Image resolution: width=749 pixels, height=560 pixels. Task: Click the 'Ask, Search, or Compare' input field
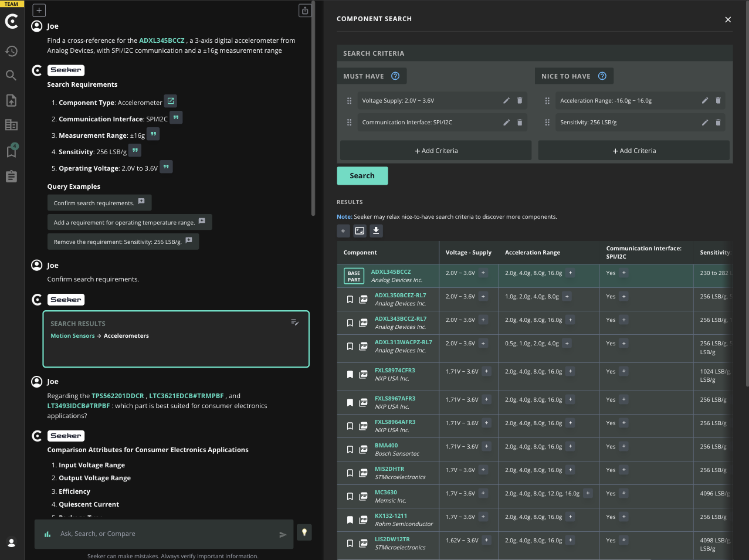pos(164,534)
